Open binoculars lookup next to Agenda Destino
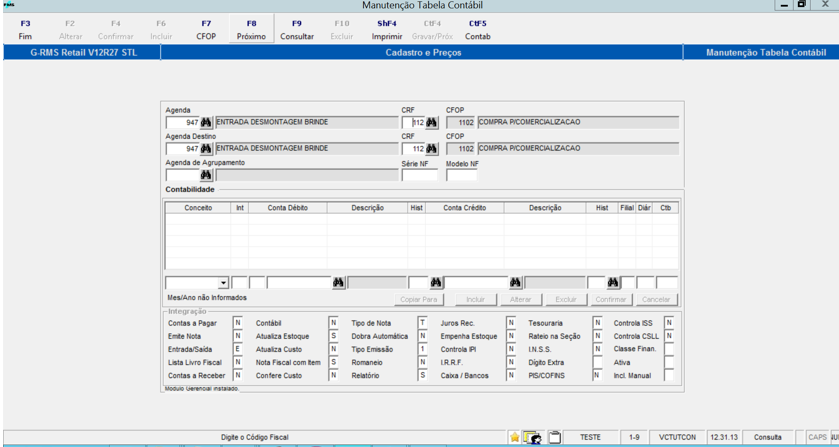Viewport: 839px width, 447px height. (207, 149)
